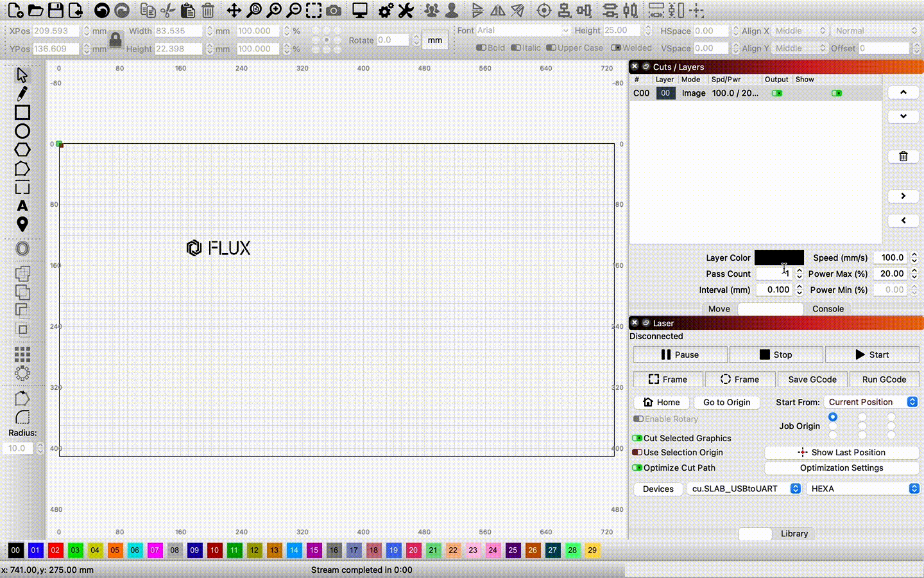Select palette color 14 at the bottom
Image resolution: width=924 pixels, height=578 pixels.
(294, 550)
